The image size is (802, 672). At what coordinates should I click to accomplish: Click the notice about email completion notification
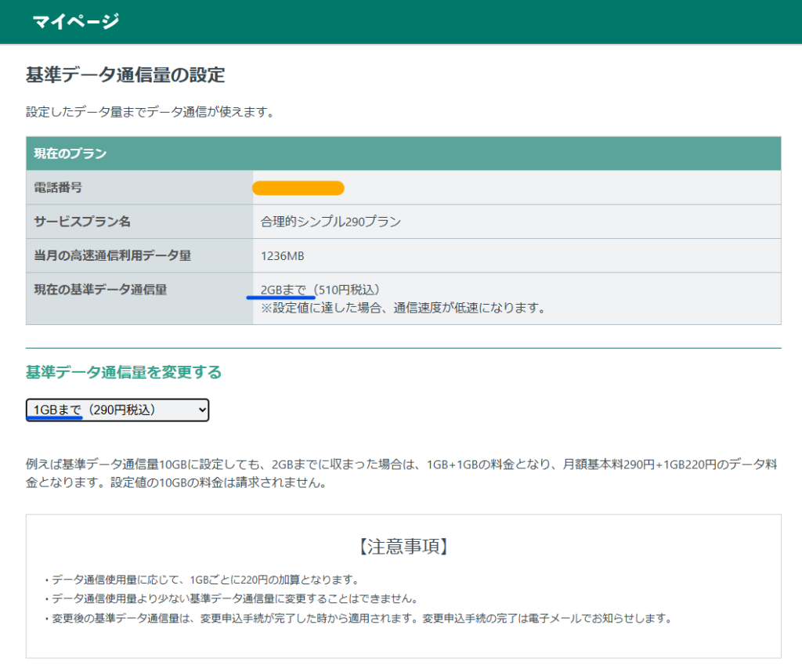click(x=359, y=618)
